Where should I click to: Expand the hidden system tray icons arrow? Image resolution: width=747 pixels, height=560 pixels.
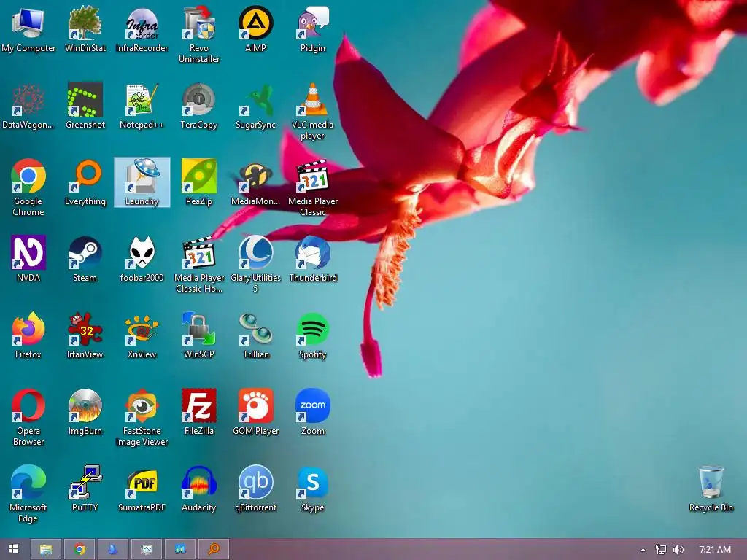[x=643, y=550]
